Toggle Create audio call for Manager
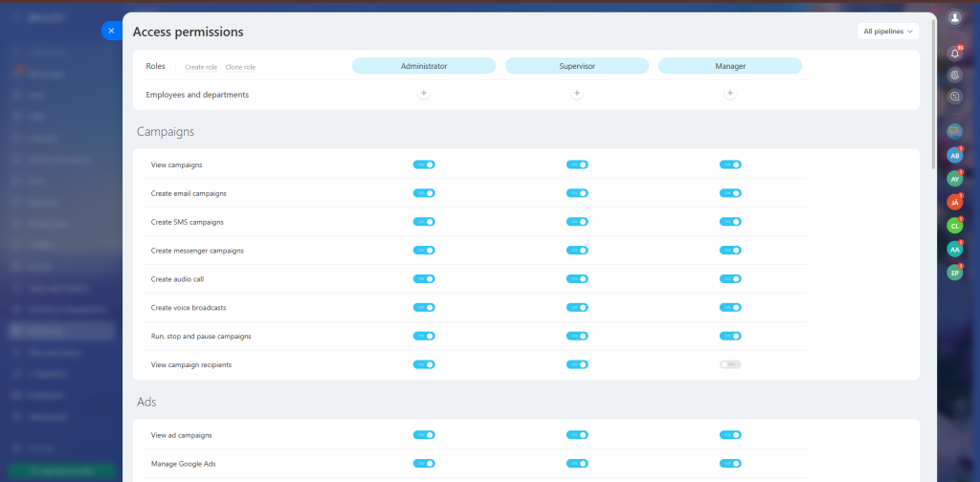Image resolution: width=980 pixels, height=482 pixels. pyautogui.click(x=730, y=279)
